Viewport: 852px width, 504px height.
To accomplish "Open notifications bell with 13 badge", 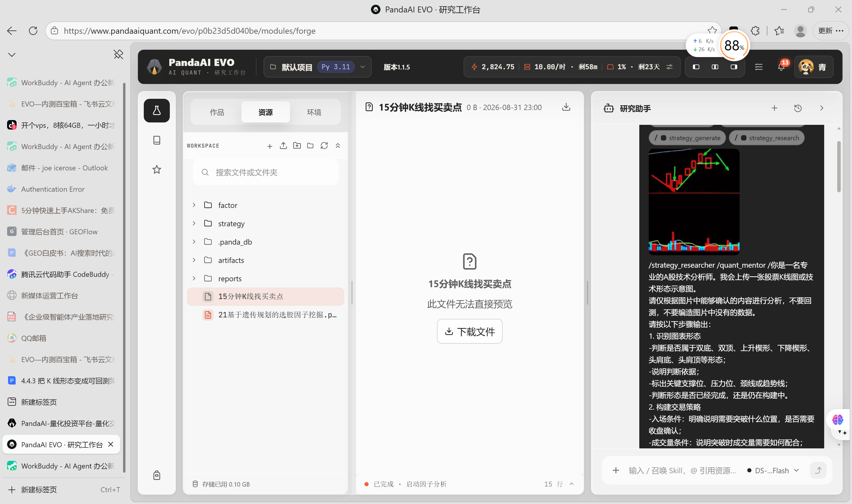I will [781, 67].
